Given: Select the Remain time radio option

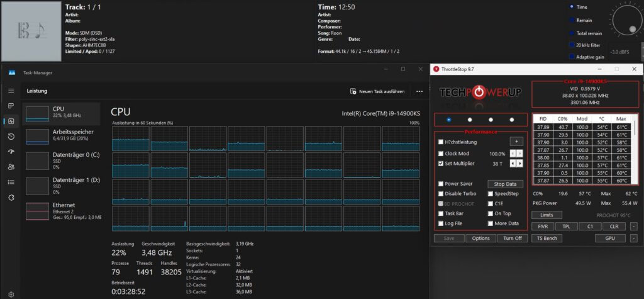Looking at the screenshot, I should 572,20.
